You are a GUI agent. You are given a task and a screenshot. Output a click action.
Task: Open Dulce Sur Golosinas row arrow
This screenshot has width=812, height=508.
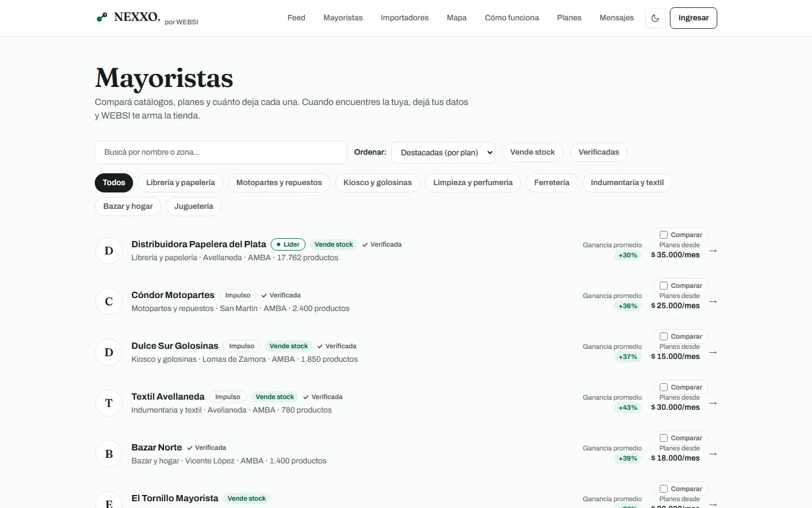(713, 352)
